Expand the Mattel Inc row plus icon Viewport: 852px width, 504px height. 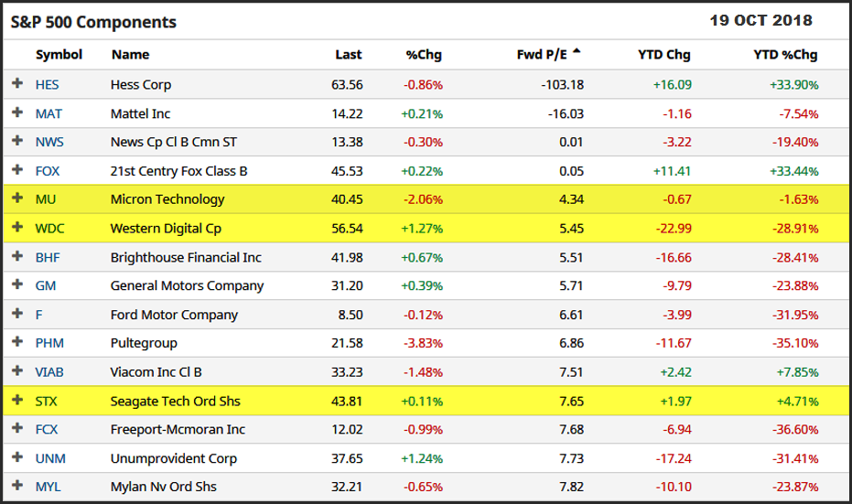[x=16, y=113]
